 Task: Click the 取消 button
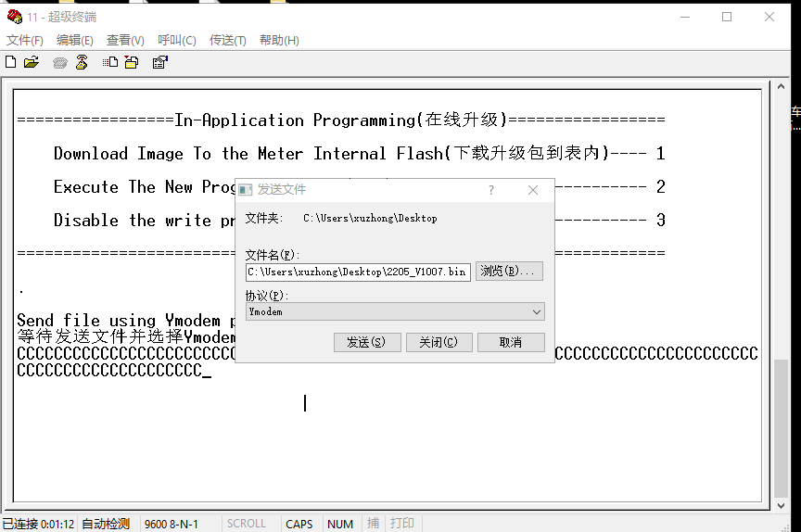[511, 342]
